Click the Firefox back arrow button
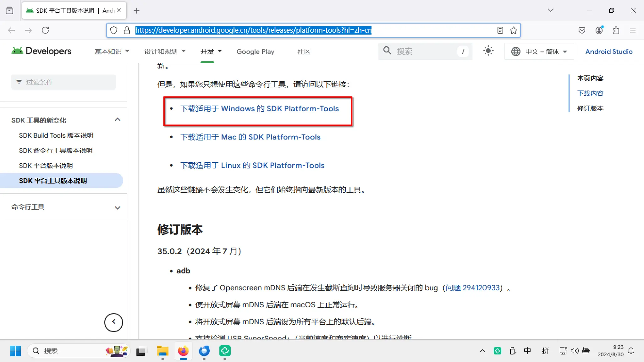This screenshot has width=644, height=362. click(12, 30)
